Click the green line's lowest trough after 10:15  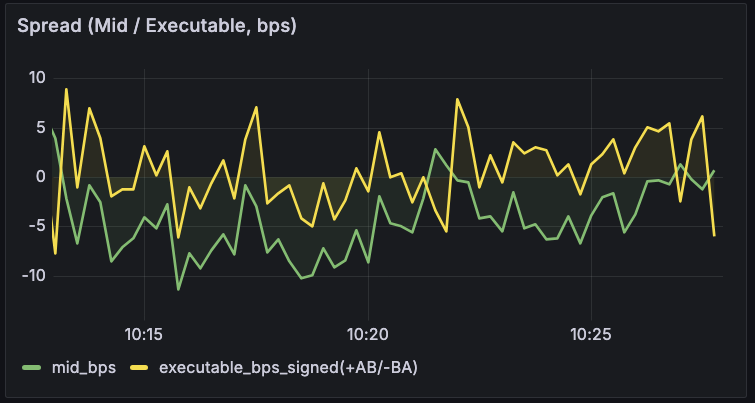point(178,289)
